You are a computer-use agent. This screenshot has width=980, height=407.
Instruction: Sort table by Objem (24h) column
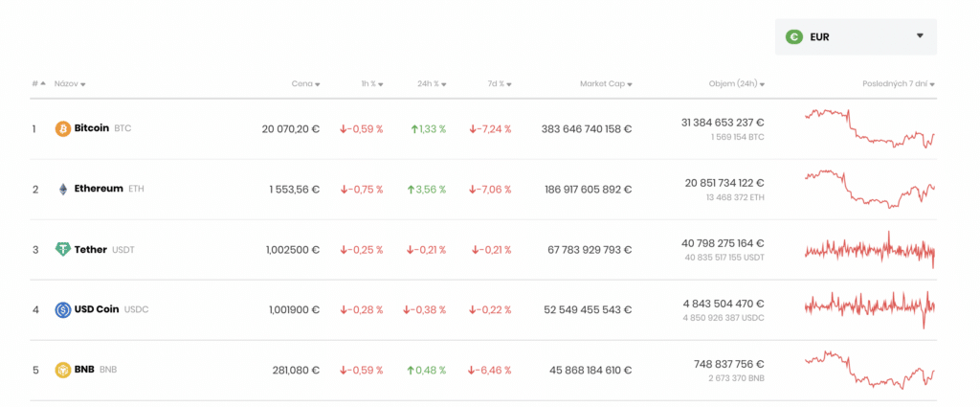coord(736,83)
